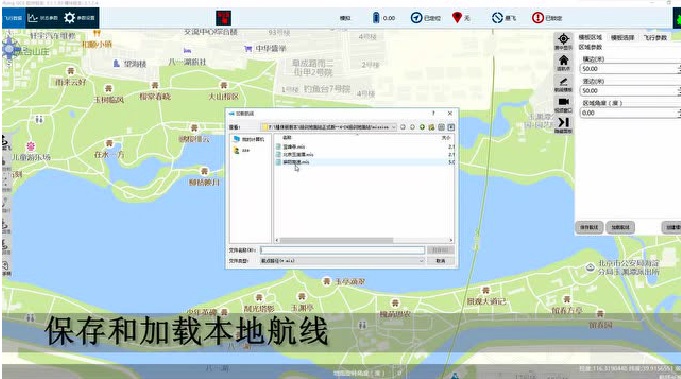Select the third .mis file in list
Viewport: 681px width, 379px height.
coord(296,162)
